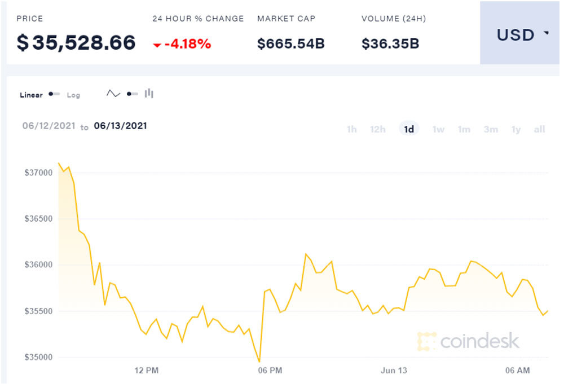Click the red down arrow by -4.18%

coord(157,45)
